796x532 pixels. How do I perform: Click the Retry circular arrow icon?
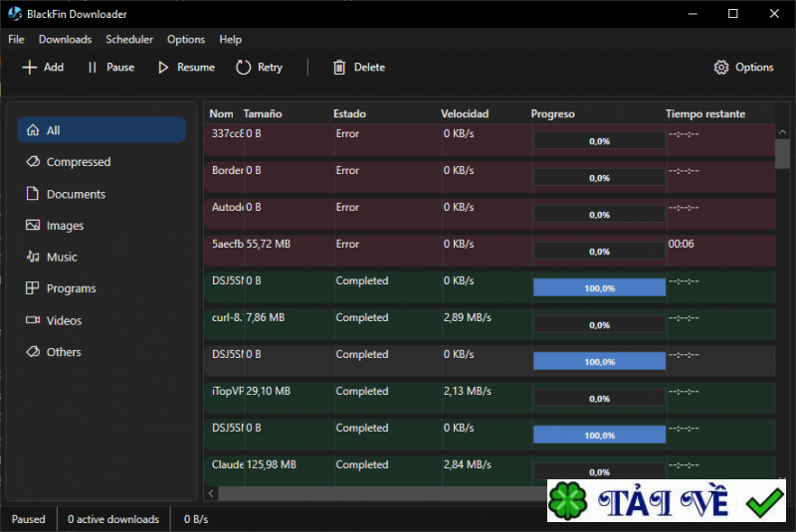click(244, 68)
